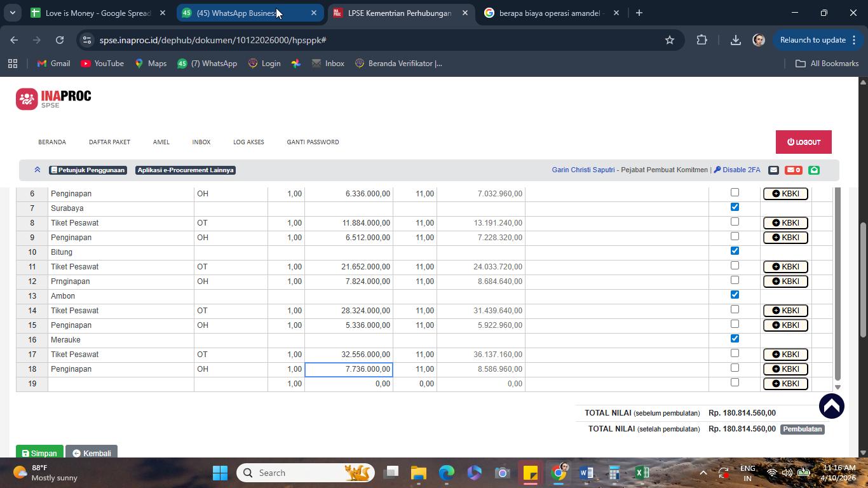
Task: Open Gmail bookmark
Action: coord(53,64)
